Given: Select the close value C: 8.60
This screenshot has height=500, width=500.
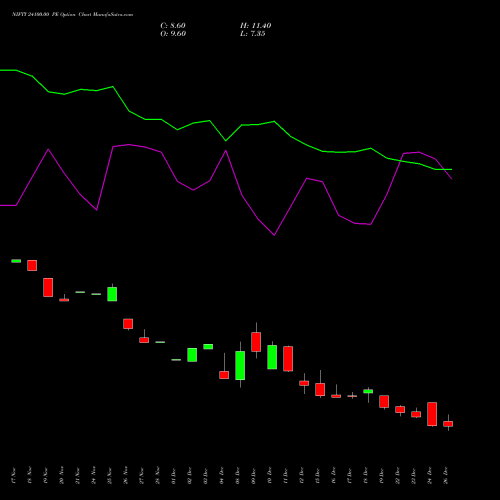Looking at the screenshot, I should (x=173, y=26).
